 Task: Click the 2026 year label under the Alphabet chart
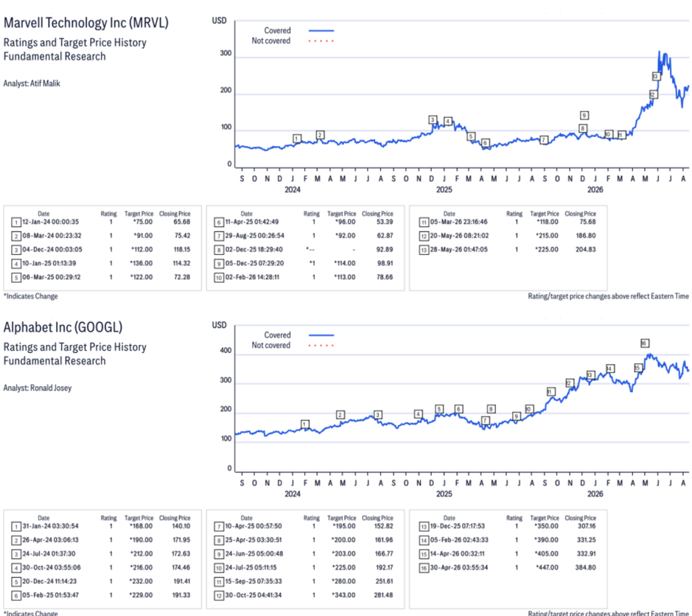[x=595, y=494]
